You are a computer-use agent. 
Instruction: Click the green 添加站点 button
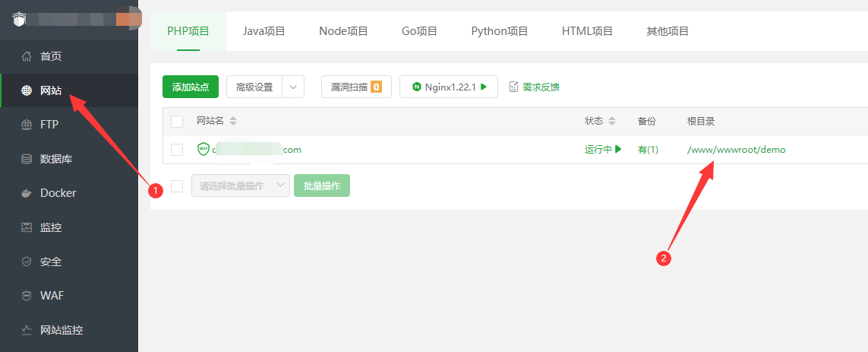(191, 87)
